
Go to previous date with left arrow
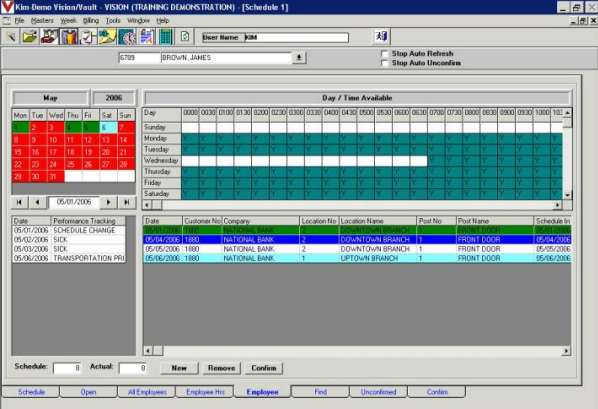tap(37, 202)
